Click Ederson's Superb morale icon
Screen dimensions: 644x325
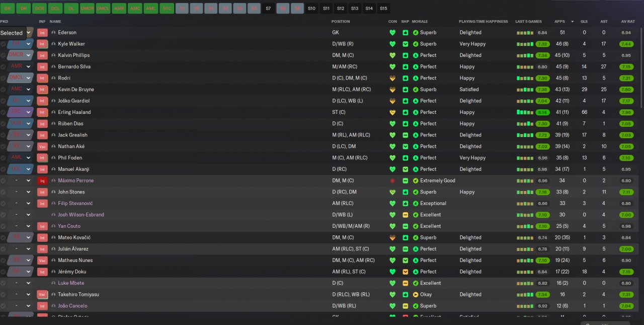[416, 33]
